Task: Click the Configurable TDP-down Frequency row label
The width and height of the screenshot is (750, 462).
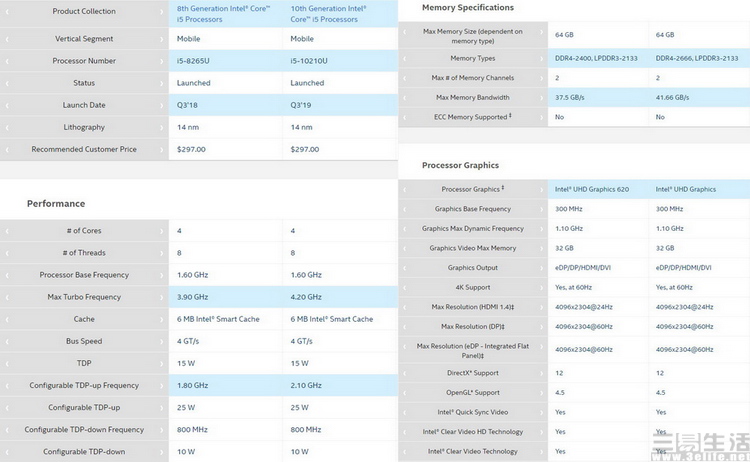Action: pyautogui.click(x=84, y=429)
